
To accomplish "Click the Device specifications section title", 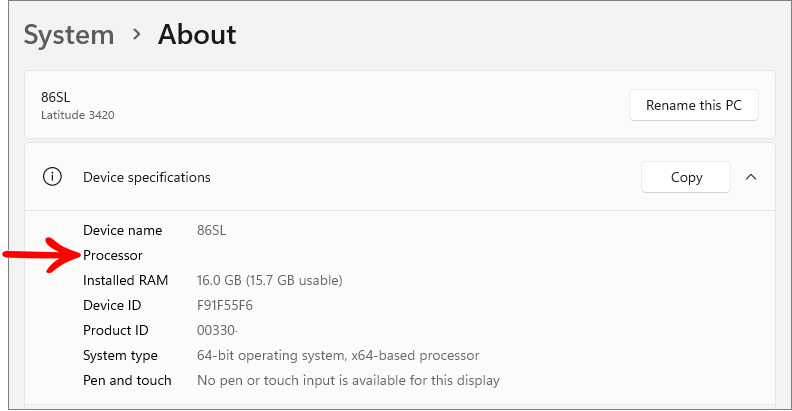I will click(146, 177).
